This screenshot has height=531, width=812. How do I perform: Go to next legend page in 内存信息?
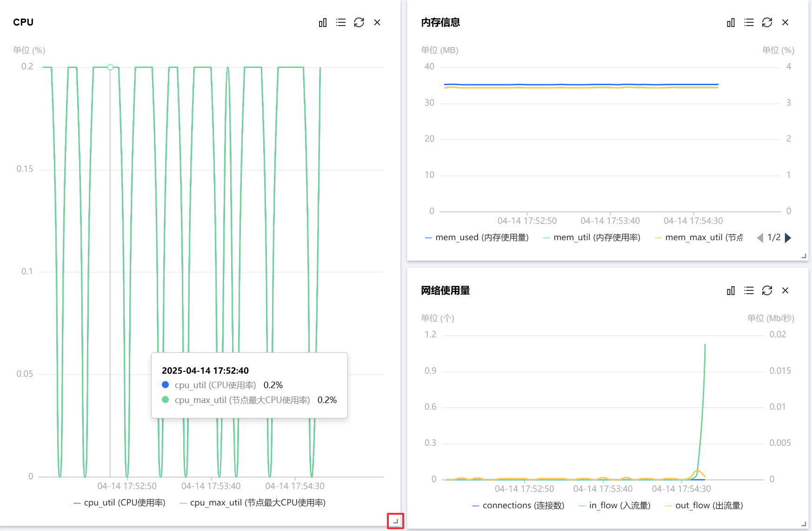(788, 238)
